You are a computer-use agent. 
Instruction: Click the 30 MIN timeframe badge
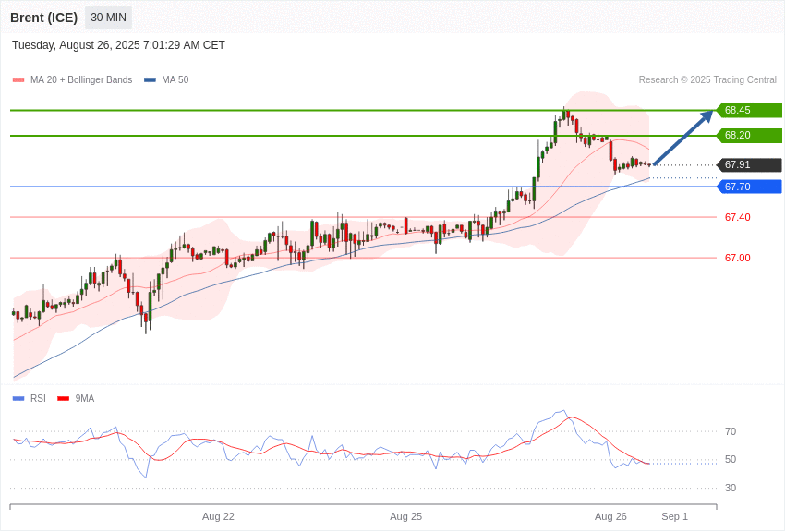108,18
